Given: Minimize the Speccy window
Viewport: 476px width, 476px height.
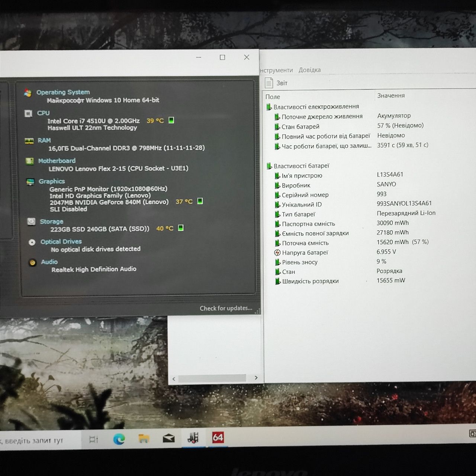Looking at the screenshot, I should click(199, 57).
